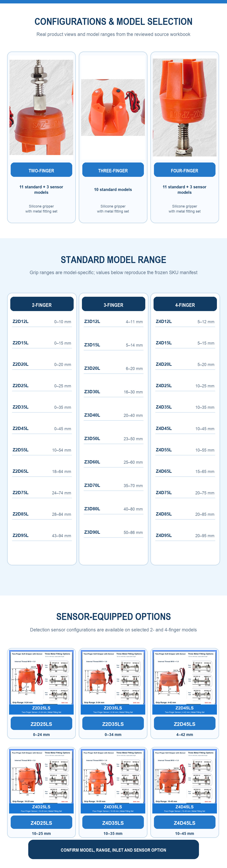
Task: Click the TWO-FINGER configuration button
Action: click(41, 170)
